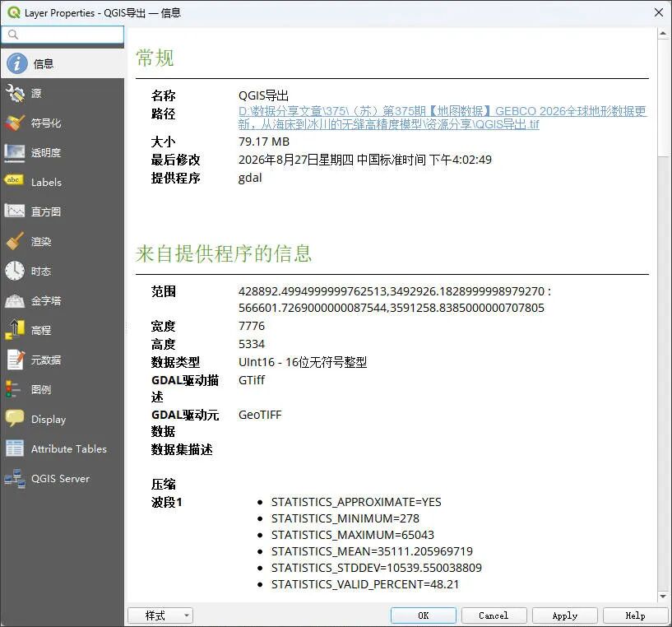Click the layer name value QGIS导出
The height and width of the screenshot is (627, 672).
263,95
